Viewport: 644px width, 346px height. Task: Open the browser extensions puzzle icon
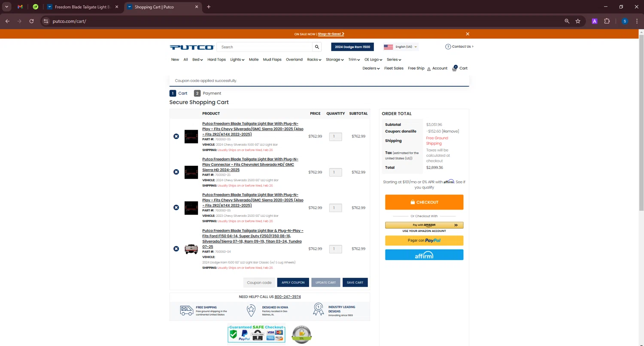pyautogui.click(x=607, y=21)
